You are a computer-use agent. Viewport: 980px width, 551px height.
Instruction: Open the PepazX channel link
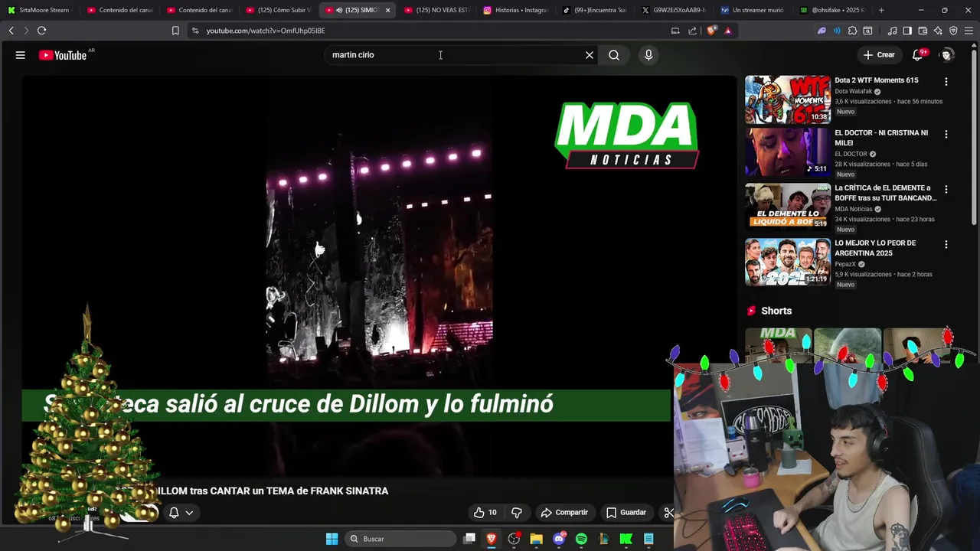pos(845,264)
